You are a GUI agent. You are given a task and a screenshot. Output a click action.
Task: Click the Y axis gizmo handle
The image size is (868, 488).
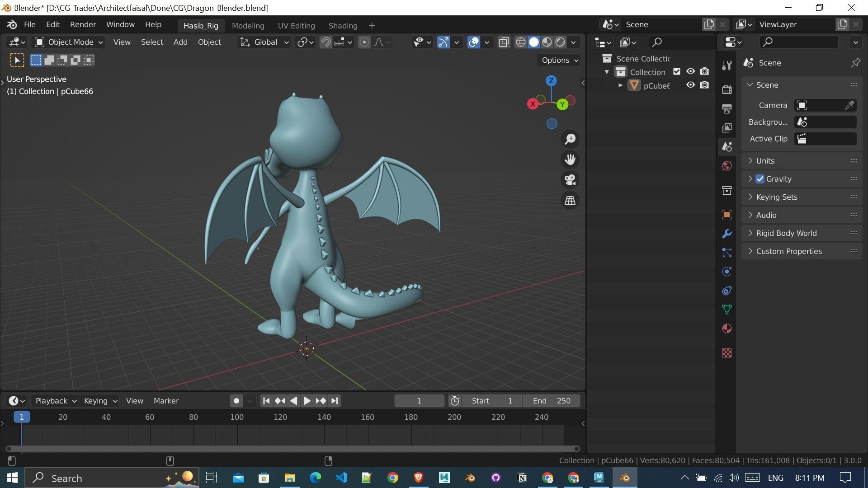(562, 104)
